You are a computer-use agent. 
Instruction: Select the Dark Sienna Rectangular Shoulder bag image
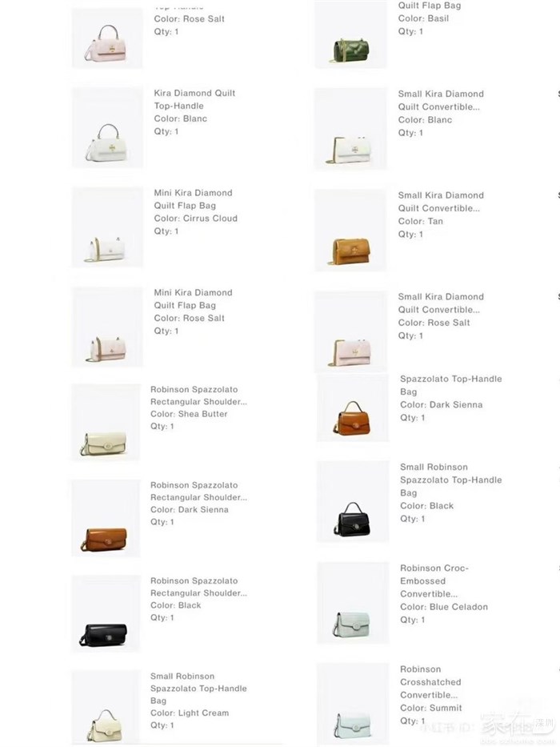106,518
